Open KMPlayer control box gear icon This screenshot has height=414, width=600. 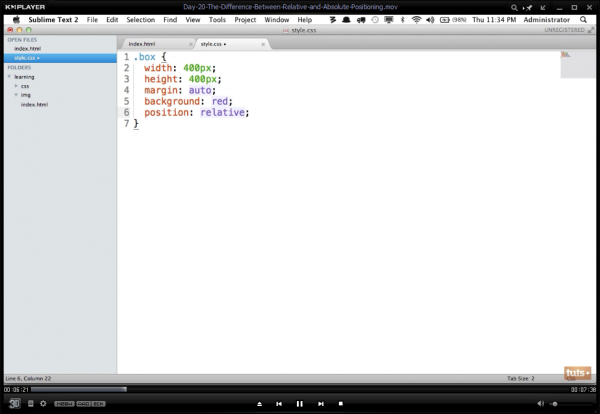(43, 403)
